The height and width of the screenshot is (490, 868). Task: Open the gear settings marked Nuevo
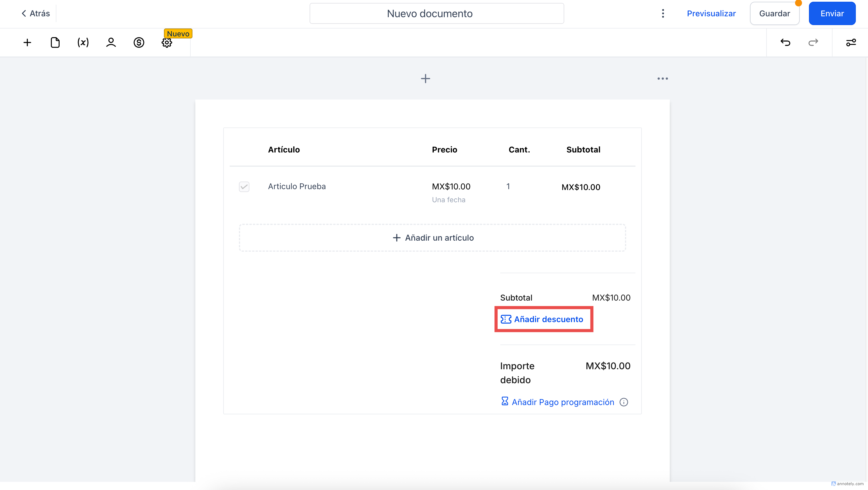(x=167, y=42)
